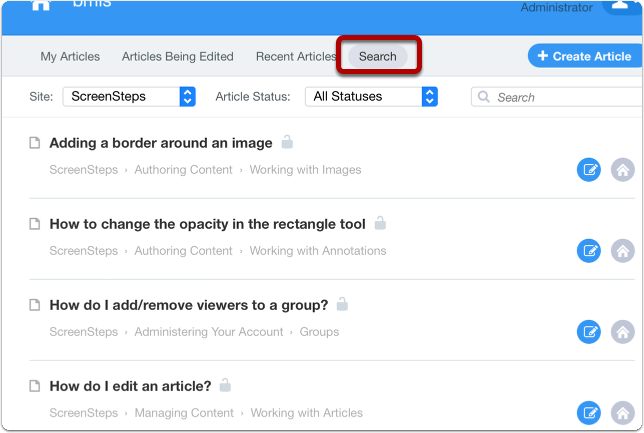Click lock icon beside 'Adding a border around an image'
This screenshot has height=433, width=644.
pyautogui.click(x=287, y=142)
